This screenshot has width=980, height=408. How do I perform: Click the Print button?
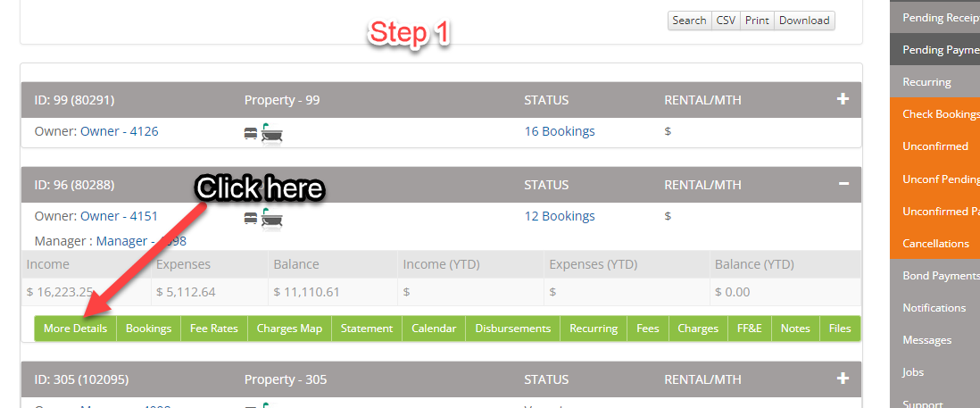757,21
